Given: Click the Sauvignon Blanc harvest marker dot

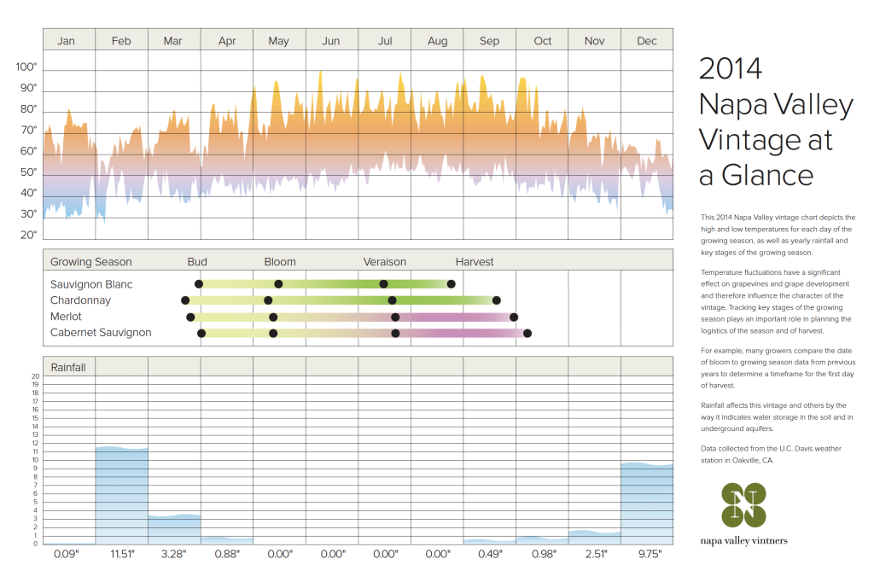Looking at the screenshot, I should click(x=452, y=283).
